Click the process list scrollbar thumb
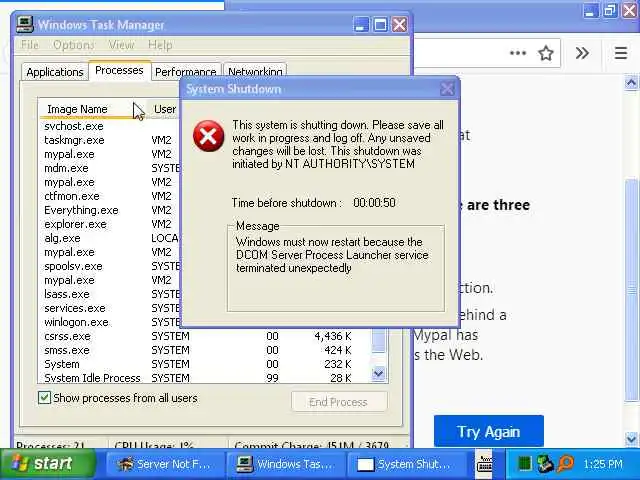Image resolution: width=640 pixels, height=480 pixels. (378, 341)
